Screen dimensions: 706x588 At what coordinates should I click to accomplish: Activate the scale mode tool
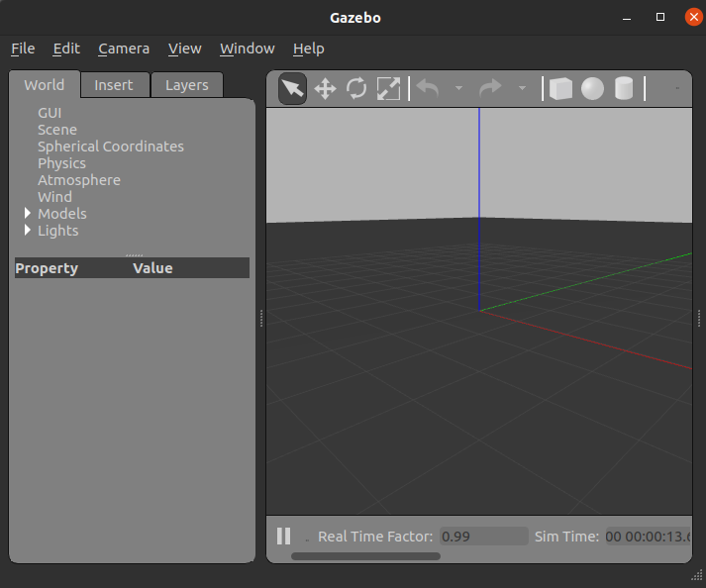click(388, 89)
